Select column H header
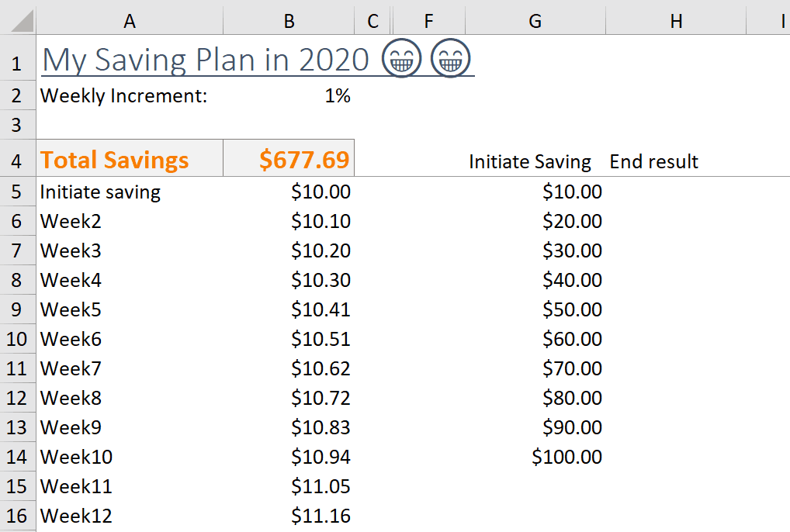Viewport: 790px width, 532px height. (676, 21)
